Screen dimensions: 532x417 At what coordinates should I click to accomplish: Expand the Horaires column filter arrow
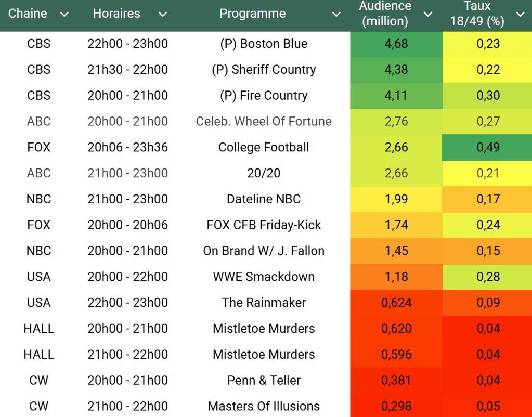[163, 15]
